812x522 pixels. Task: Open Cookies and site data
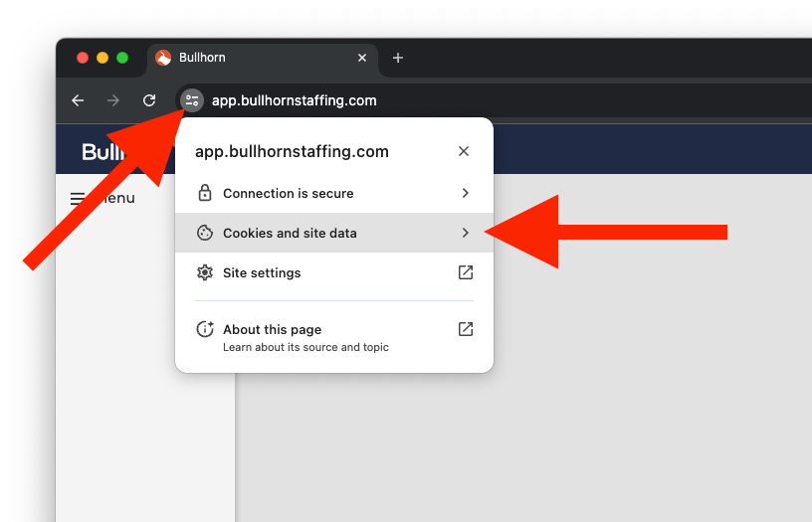(x=334, y=233)
